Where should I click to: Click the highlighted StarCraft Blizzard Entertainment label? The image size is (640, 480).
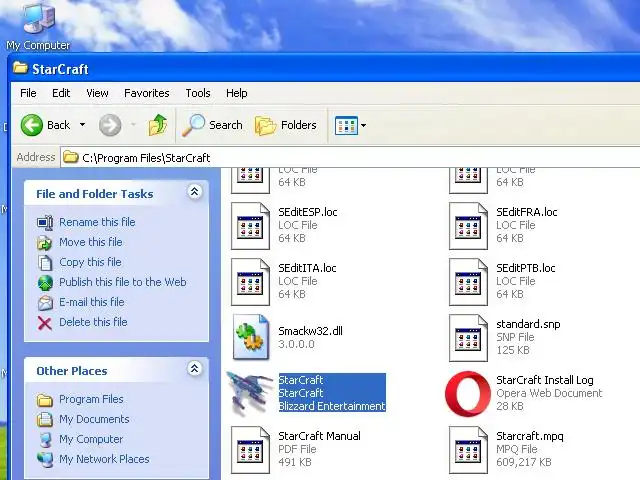point(332,393)
